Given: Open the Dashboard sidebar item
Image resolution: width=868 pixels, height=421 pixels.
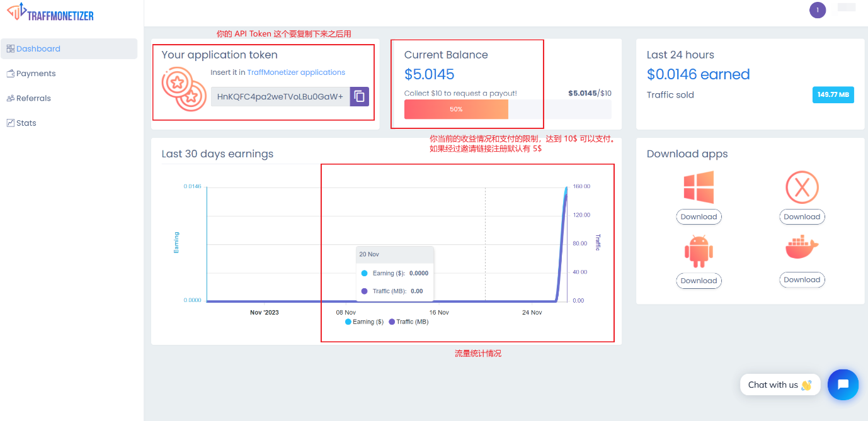Looking at the screenshot, I should coord(38,49).
